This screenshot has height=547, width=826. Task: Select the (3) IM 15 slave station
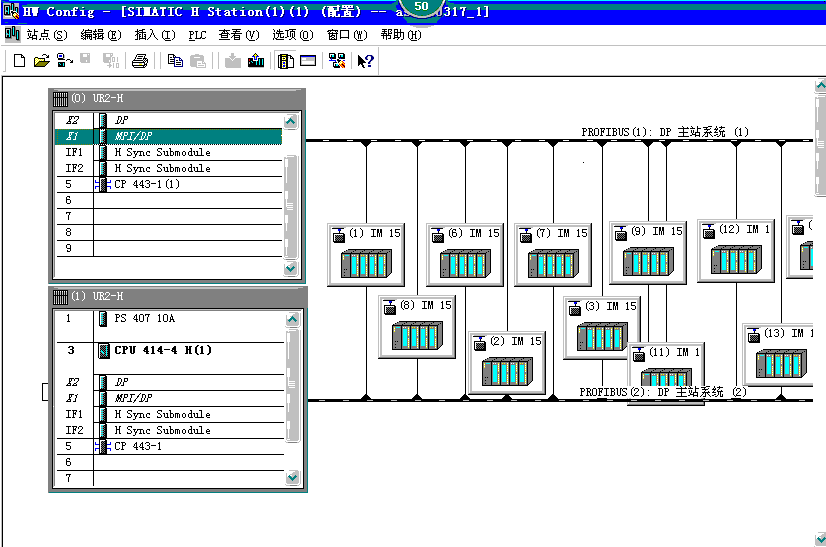click(x=602, y=328)
